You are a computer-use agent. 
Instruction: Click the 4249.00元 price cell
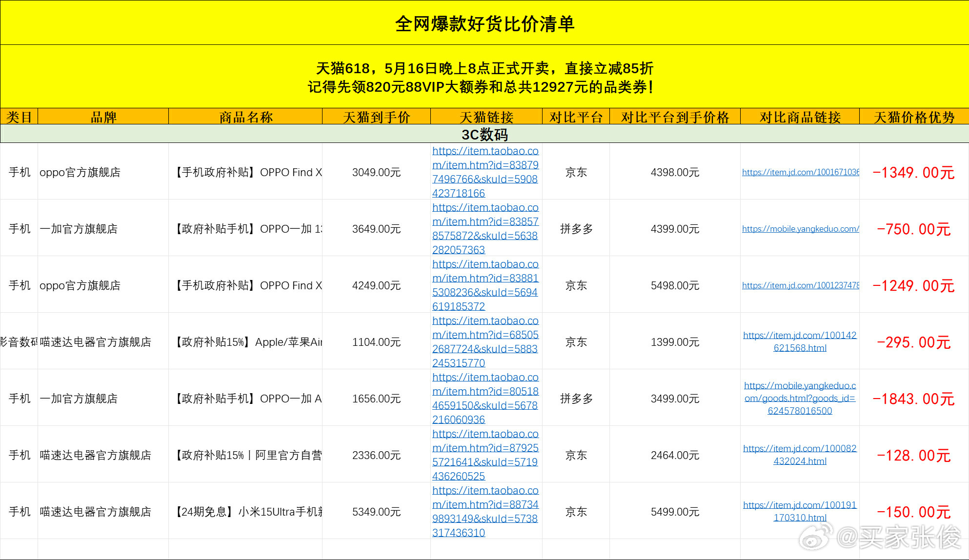click(x=376, y=285)
